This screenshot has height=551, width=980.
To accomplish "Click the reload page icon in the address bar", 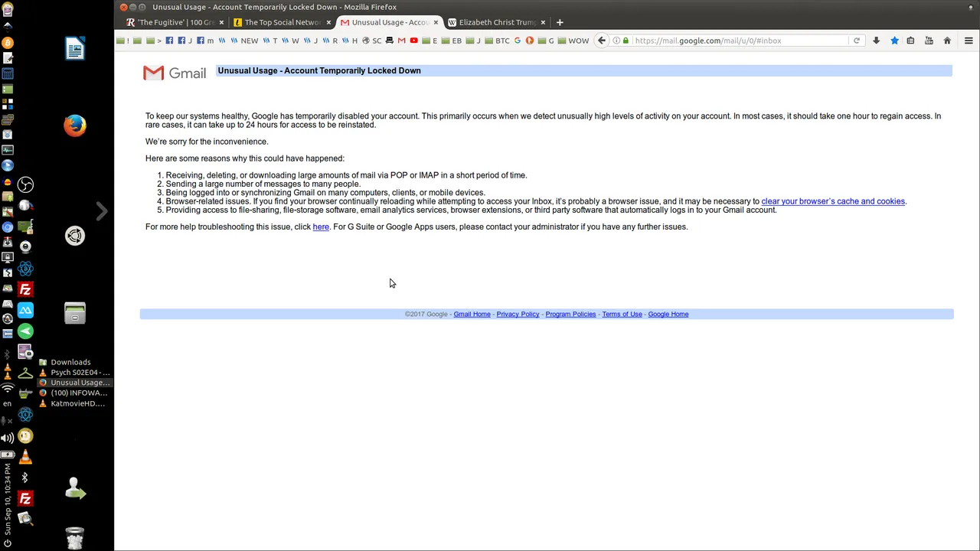I will tap(857, 41).
